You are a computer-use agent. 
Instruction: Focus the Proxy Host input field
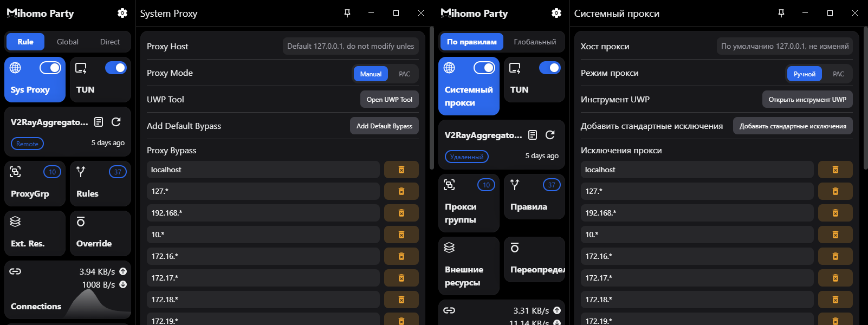point(351,47)
